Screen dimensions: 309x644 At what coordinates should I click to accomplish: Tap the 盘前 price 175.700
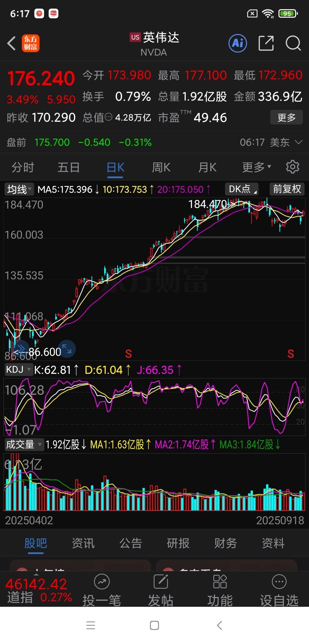52,142
